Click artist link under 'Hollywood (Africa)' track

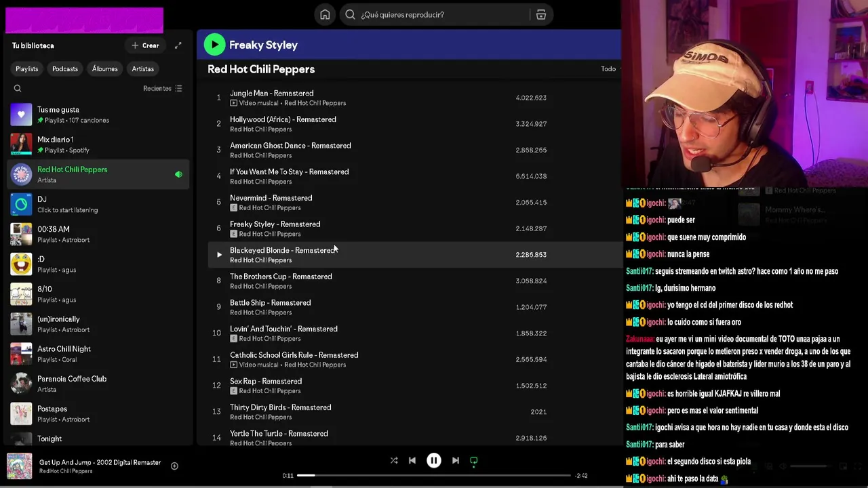tap(260, 129)
